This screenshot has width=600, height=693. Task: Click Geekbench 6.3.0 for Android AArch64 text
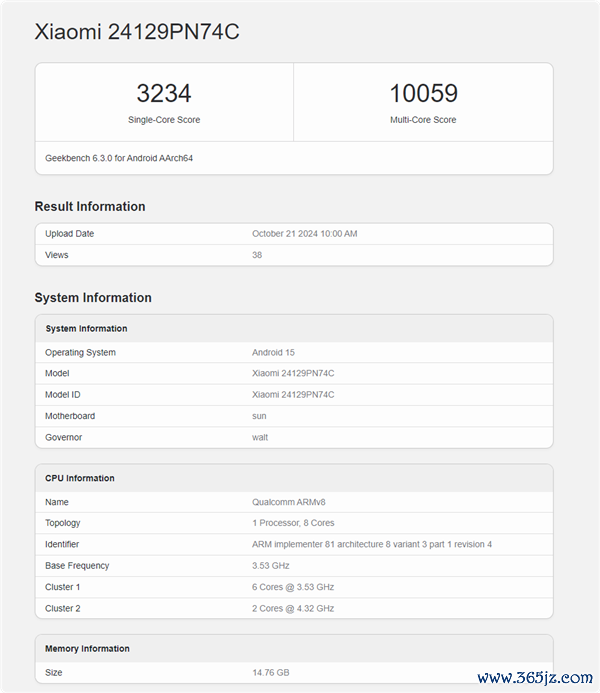119,158
